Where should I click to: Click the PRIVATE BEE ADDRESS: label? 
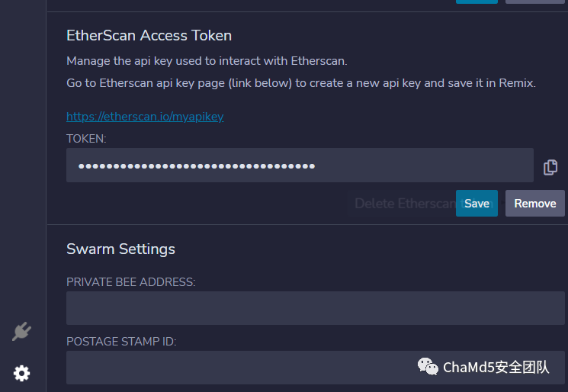[x=131, y=282]
